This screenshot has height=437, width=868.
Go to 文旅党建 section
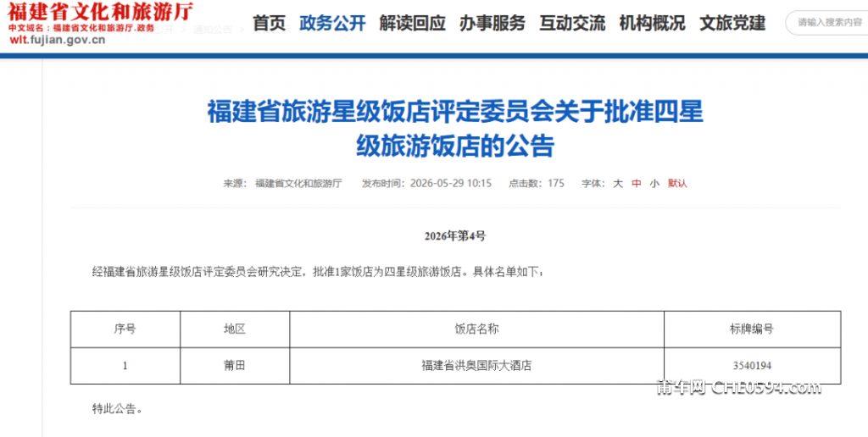[x=732, y=23]
